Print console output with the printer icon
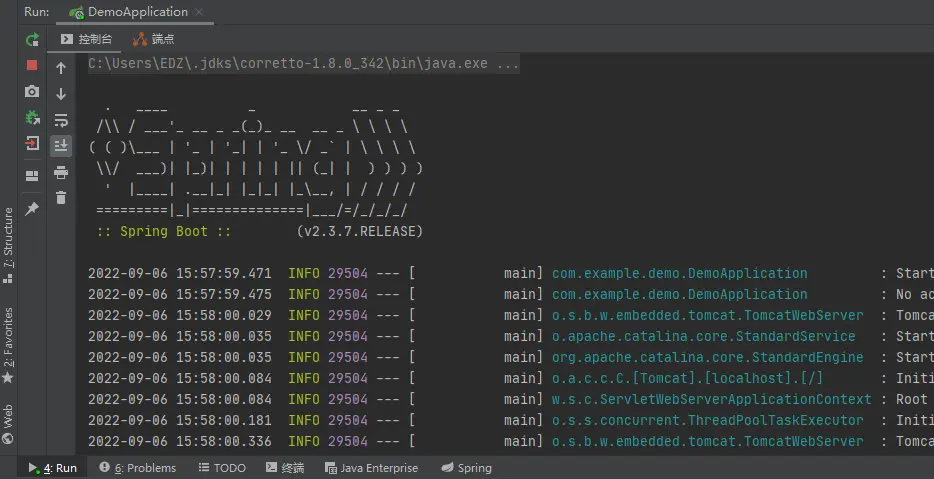The height and width of the screenshot is (479, 934). 61,172
